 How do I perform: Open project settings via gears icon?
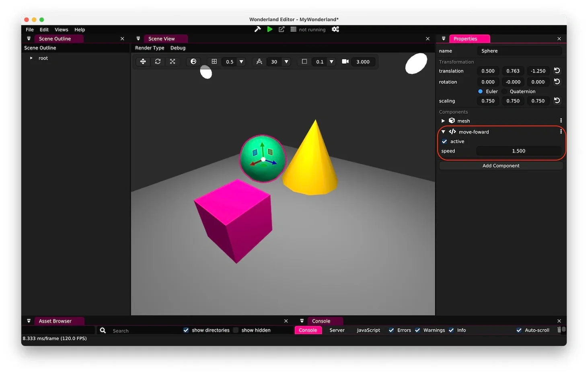[335, 29]
